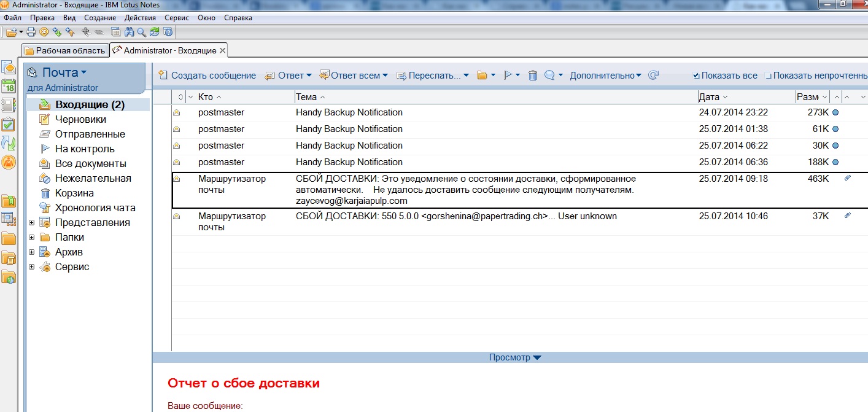
Task: Click the print icon in the toolbar
Action: [x=31, y=31]
